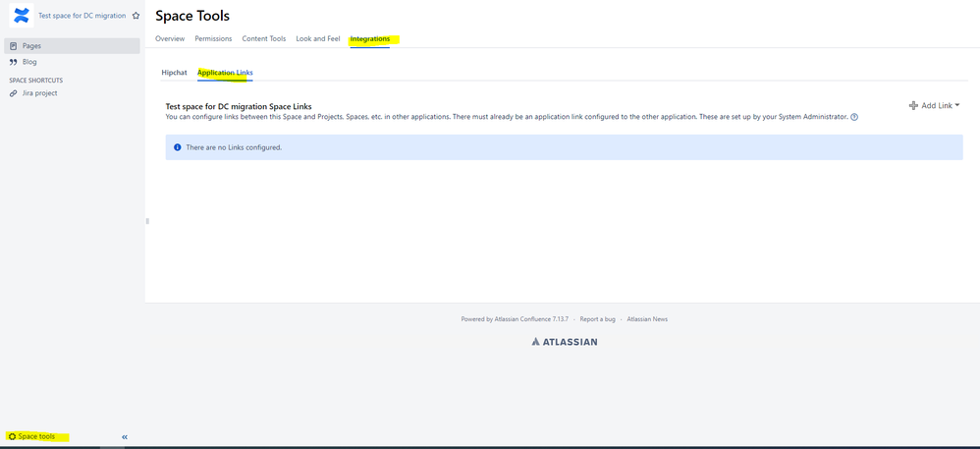
Task: Click the Confluence space logo
Action: click(x=22, y=16)
